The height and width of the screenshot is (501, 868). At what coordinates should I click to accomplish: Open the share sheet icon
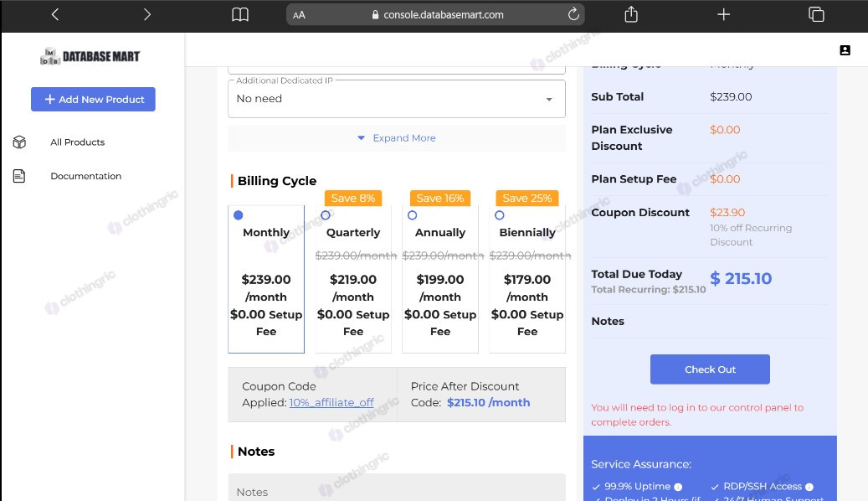tap(631, 14)
